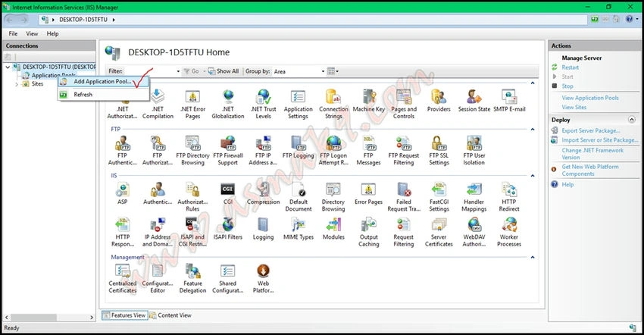The image size is (644, 335).
Task: Open the Help menu
Action: point(52,33)
